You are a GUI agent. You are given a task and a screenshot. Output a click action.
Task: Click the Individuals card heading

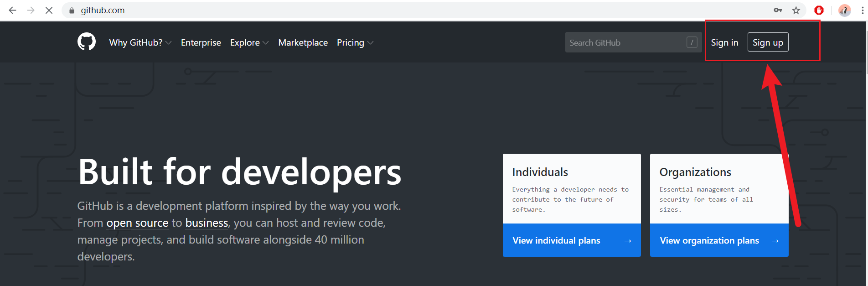[540, 172]
